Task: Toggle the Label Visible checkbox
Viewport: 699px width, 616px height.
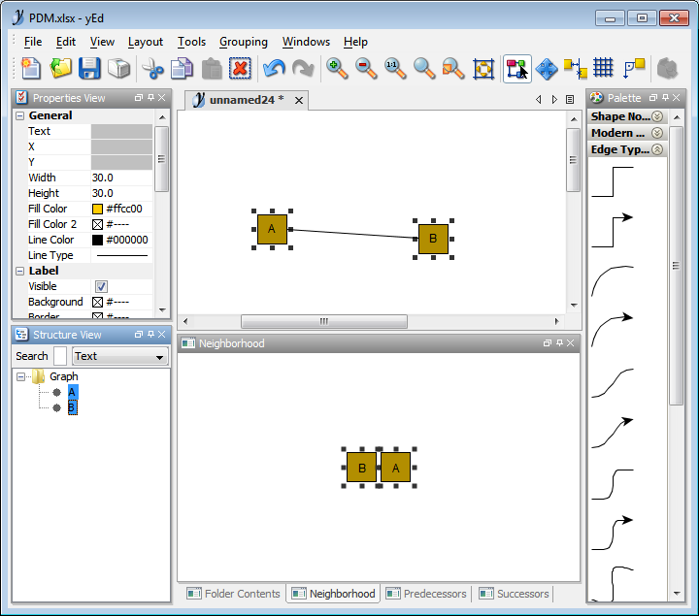Action: tap(101, 286)
